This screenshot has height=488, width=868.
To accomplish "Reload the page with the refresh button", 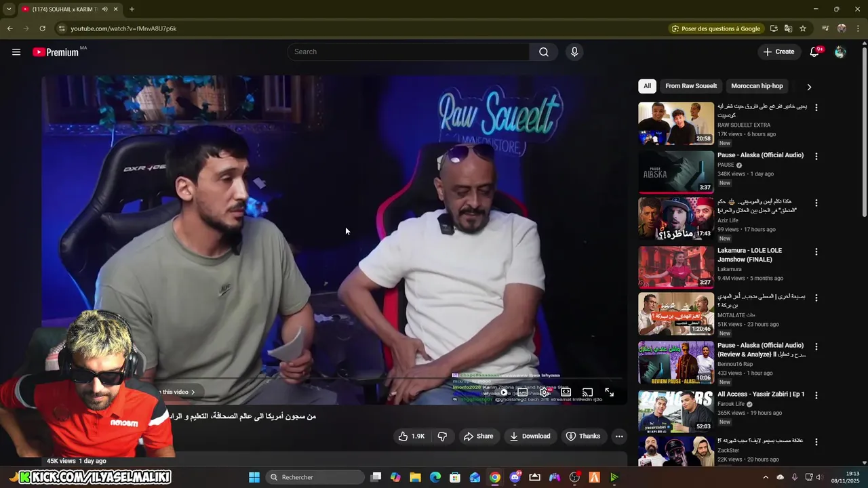I will point(42,28).
